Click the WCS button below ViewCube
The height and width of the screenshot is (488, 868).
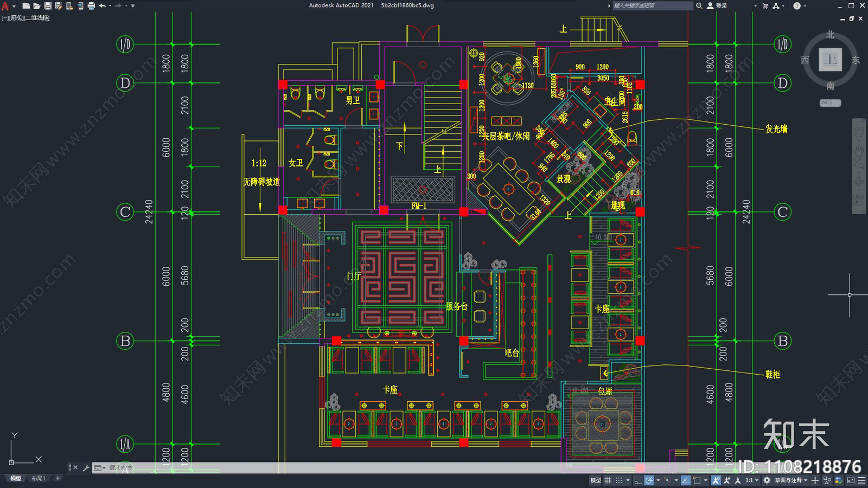[x=830, y=102]
